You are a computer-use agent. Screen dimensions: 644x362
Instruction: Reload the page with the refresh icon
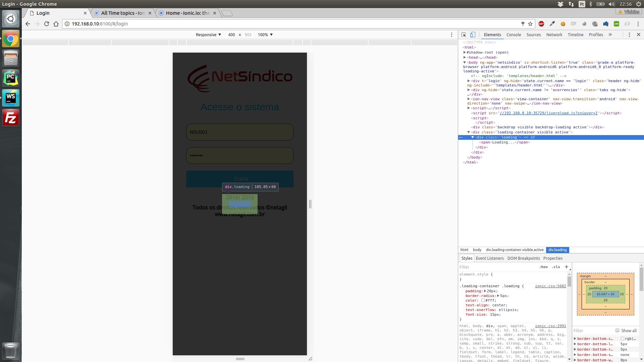(47, 24)
